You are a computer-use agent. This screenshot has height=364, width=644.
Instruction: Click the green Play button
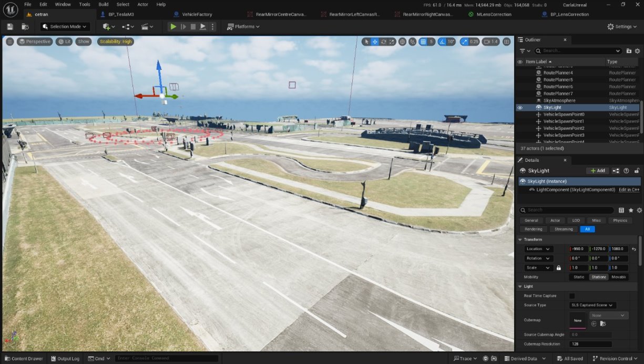(172, 27)
